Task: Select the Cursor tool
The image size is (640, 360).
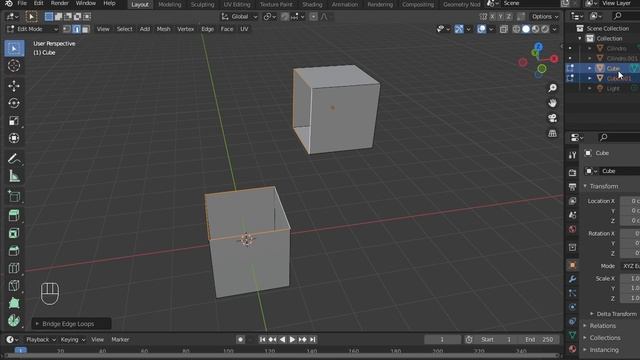Action: pyautogui.click(x=14, y=66)
